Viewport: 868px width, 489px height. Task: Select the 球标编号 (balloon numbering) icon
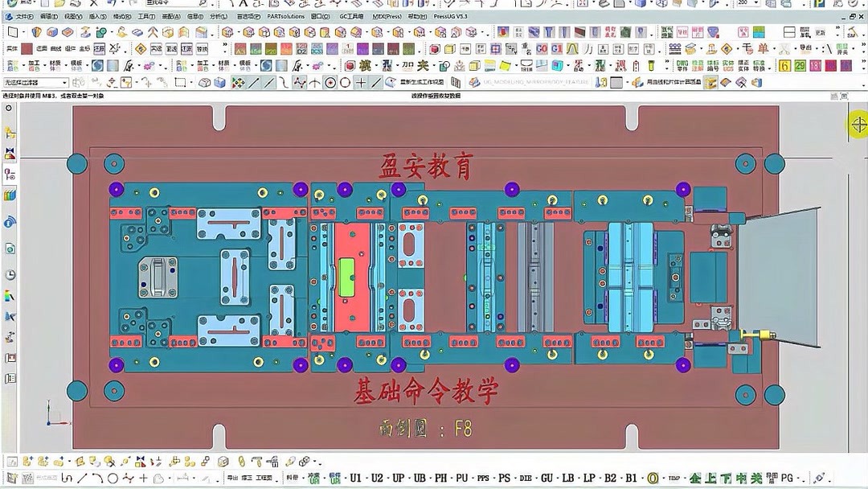point(710,64)
